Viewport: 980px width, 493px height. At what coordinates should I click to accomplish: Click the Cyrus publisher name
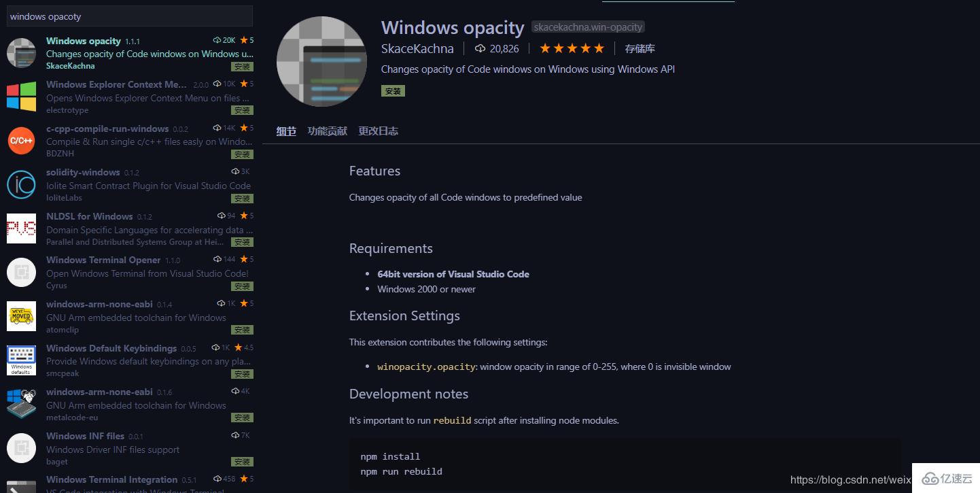pos(56,286)
